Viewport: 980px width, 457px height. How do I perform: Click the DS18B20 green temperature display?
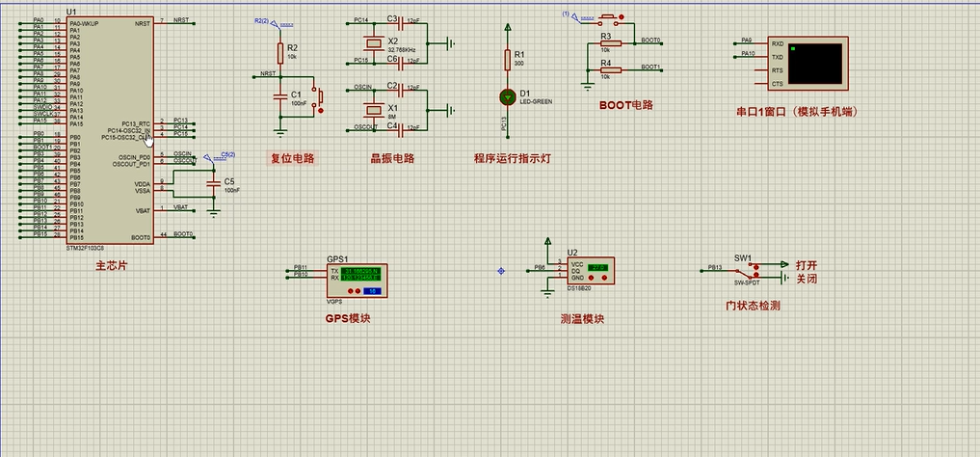pos(598,267)
